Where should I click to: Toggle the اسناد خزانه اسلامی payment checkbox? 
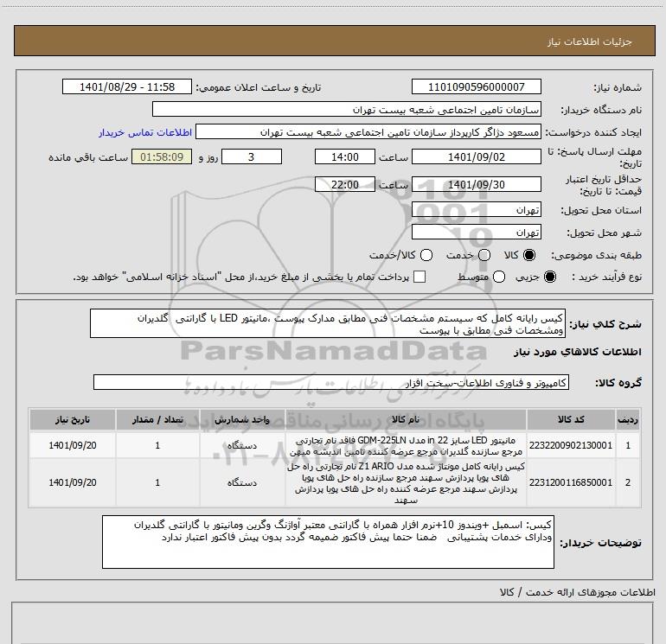419,277
